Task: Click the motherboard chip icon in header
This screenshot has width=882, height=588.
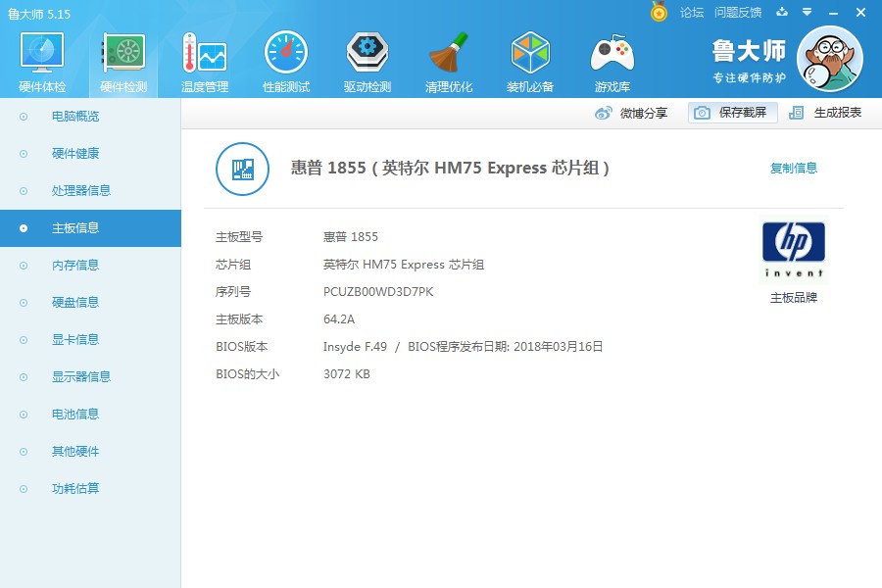Action: point(242,169)
